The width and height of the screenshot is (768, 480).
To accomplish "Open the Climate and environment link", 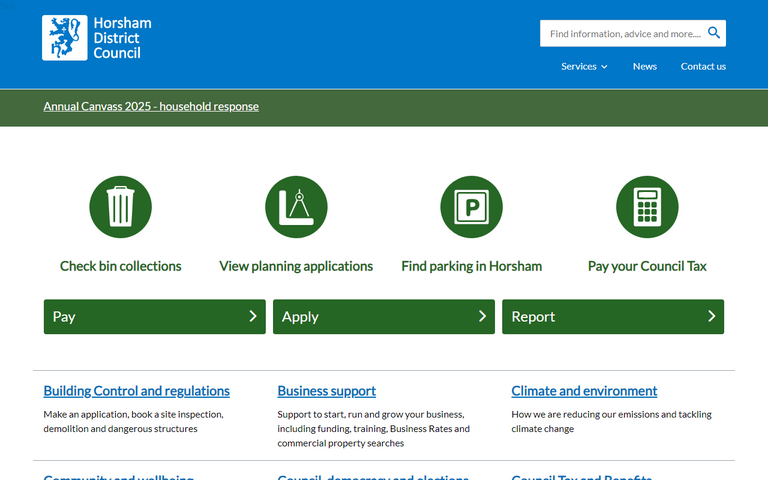I will [x=584, y=391].
